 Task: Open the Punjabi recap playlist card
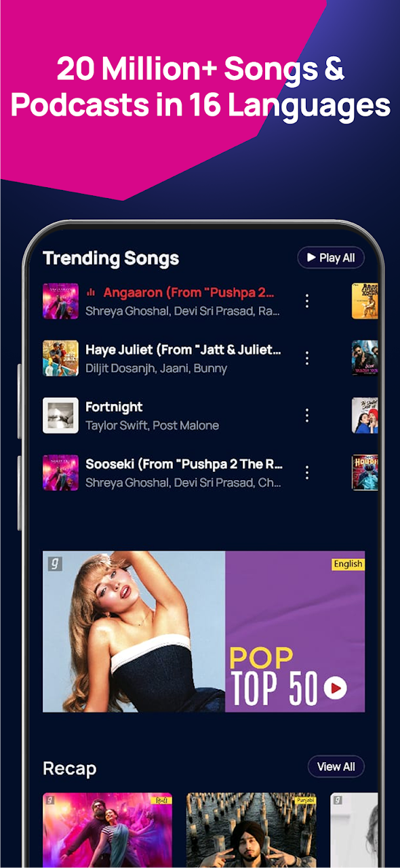pos(251,830)
